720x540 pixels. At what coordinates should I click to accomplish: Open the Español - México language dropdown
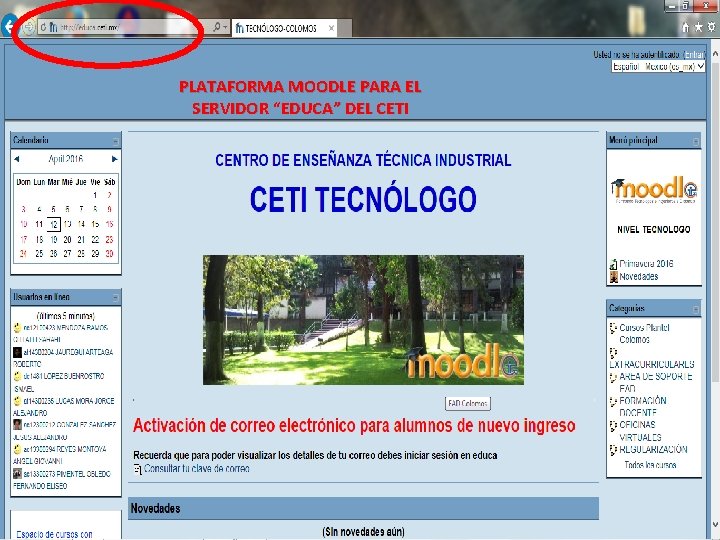(658, 67)
